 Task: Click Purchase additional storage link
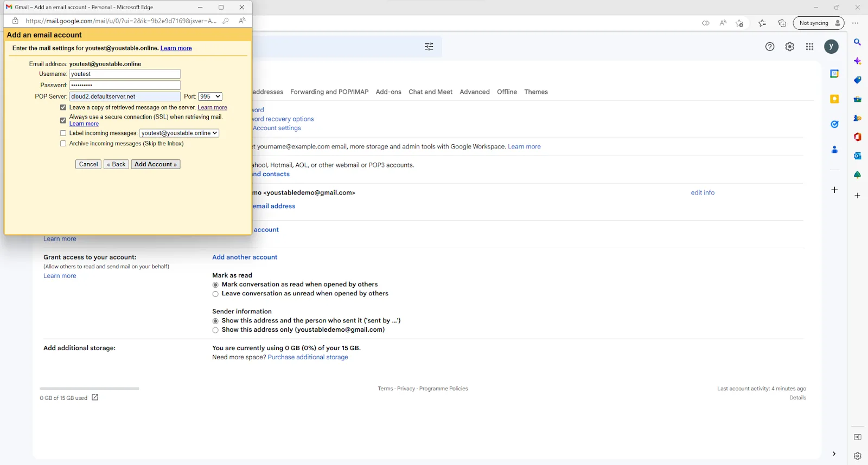308,357
